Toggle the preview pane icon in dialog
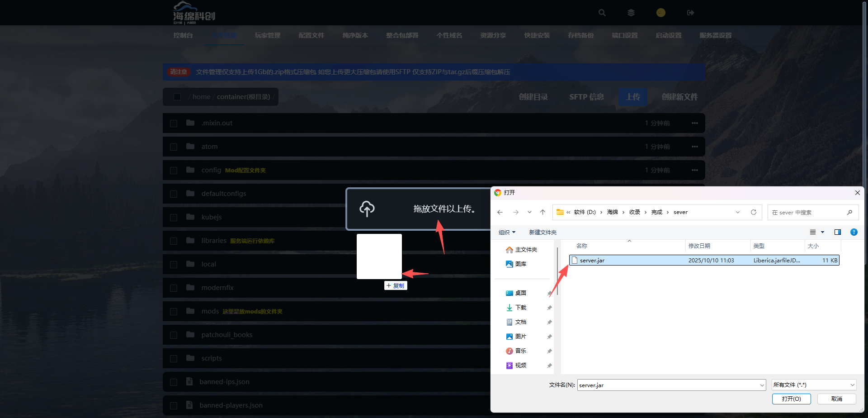Image resolution: width=868 pixels, height=418 pixels. tap(837, 232)
